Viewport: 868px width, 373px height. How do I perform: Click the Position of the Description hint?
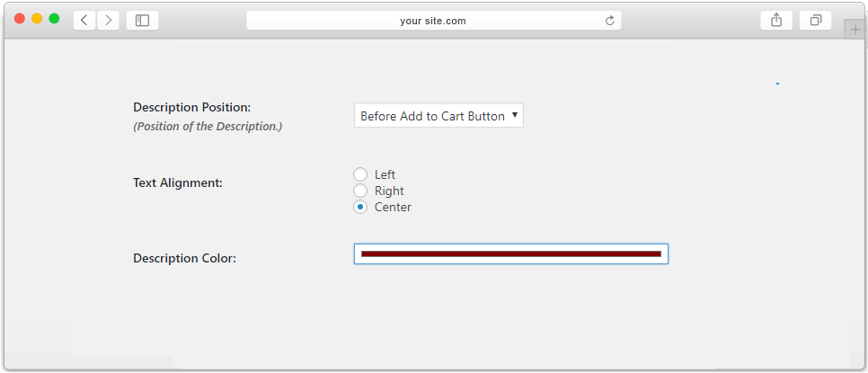[208, 126]
